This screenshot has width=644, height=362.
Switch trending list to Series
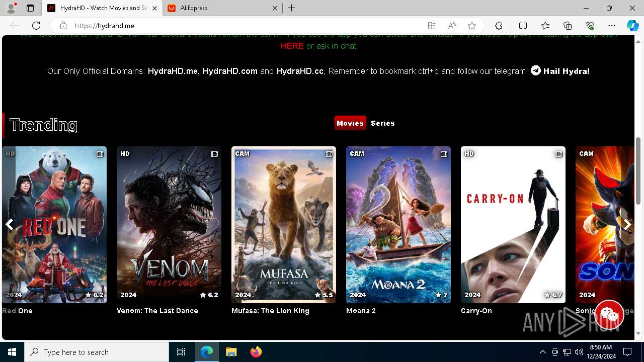tap(383, 123)
